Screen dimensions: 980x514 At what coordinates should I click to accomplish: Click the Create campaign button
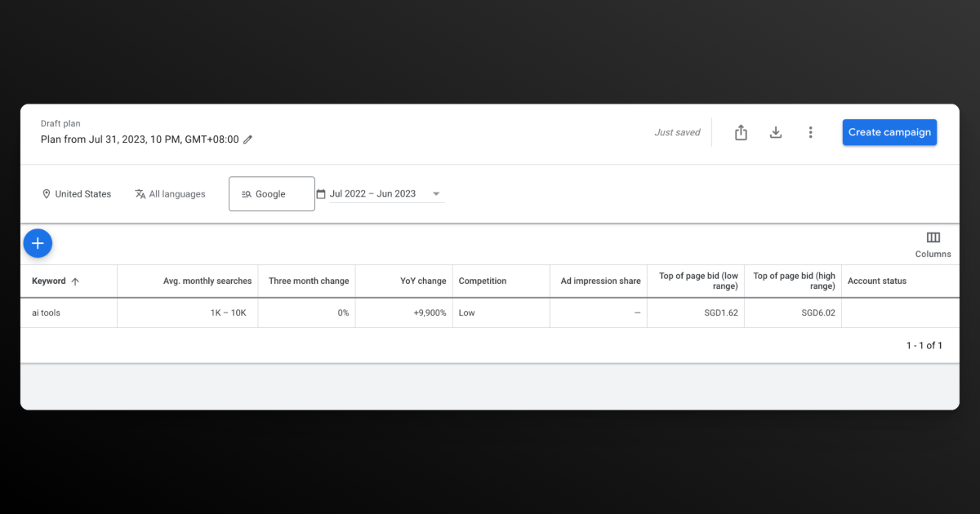[x=889, y=132]
